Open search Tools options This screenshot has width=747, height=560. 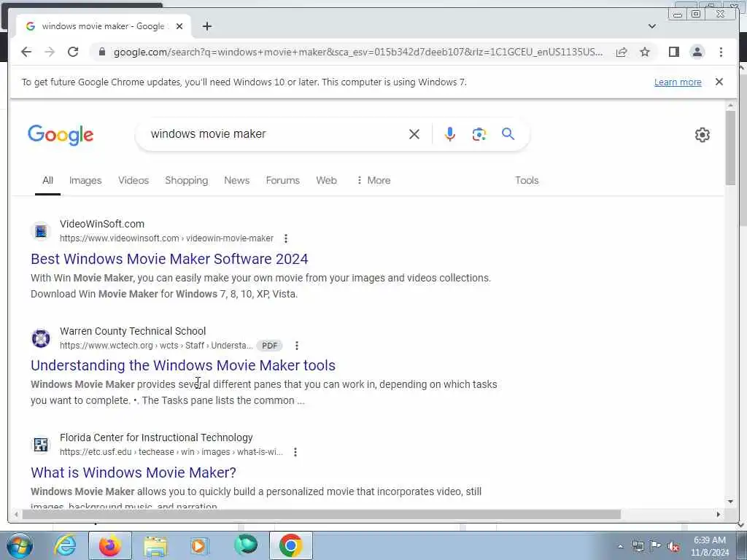(527, 181)
